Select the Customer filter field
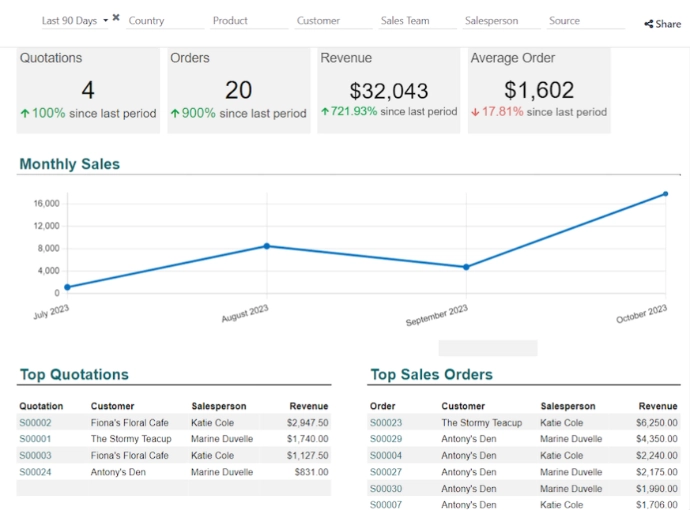The image size is (690, 510). [332, 21]
